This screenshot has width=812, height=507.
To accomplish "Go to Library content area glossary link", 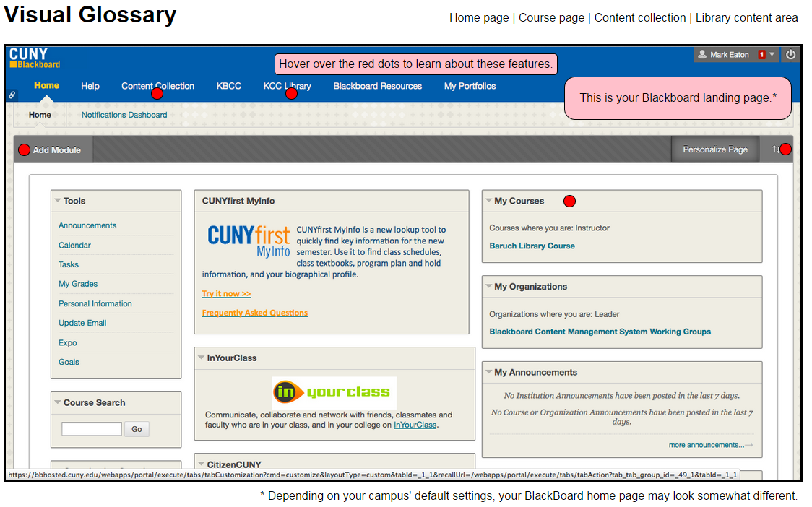I will [x=746, y=17].
